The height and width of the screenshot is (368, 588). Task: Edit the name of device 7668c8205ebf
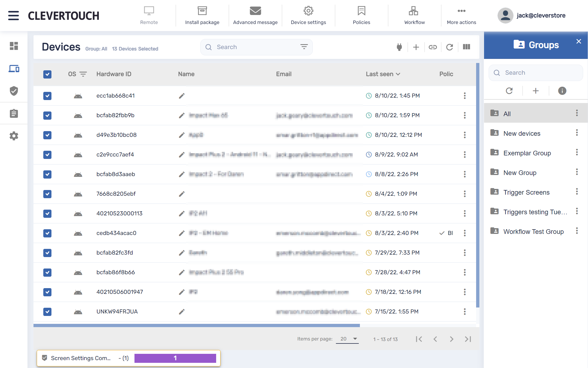[182, 194]
